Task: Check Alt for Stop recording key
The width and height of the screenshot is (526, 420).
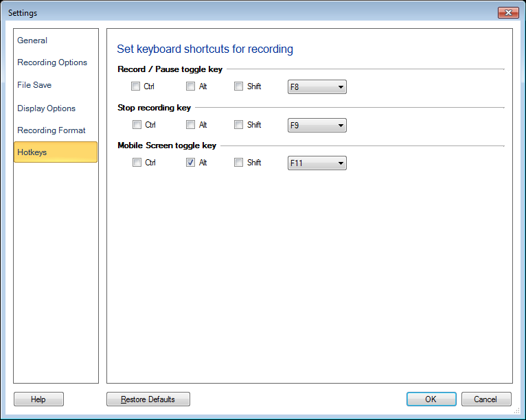Action: point(190,125)
